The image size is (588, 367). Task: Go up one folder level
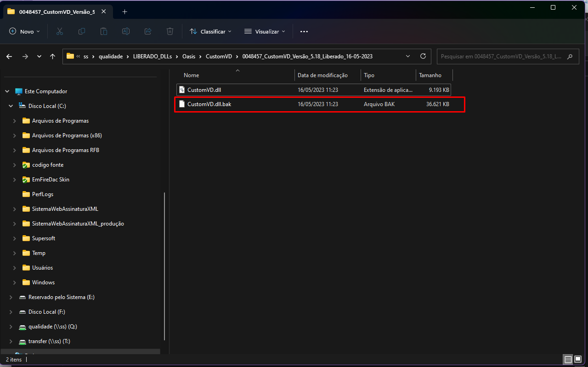coord(53,56)
